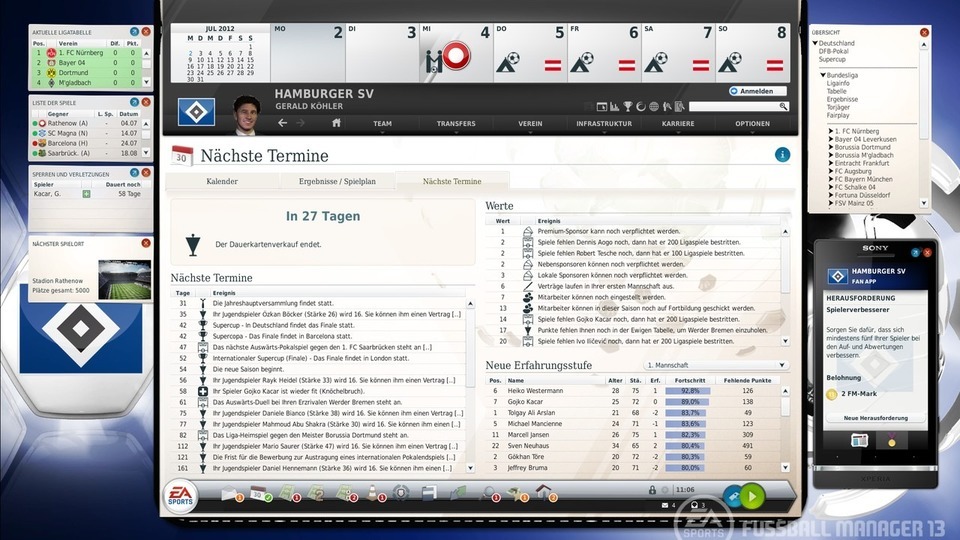Open the 1. Mannschaft team dropdown
This screenshot has width=960, height=540.
716,366
